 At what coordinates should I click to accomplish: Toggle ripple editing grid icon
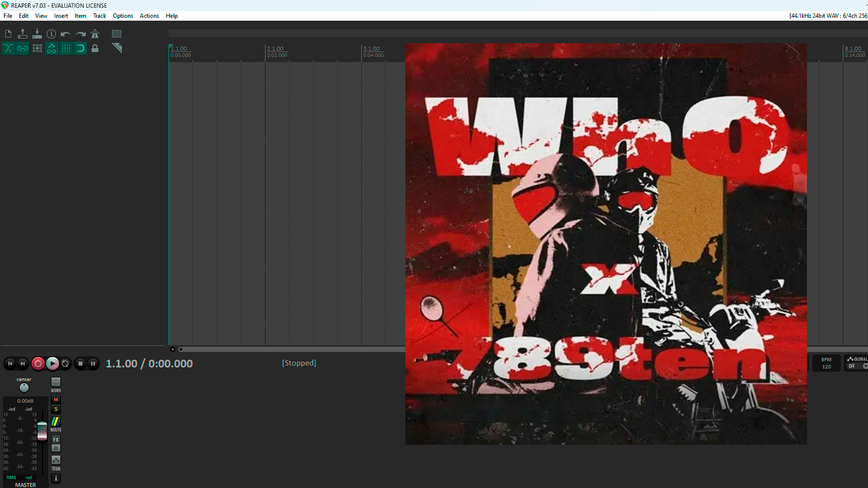(37, 48)
